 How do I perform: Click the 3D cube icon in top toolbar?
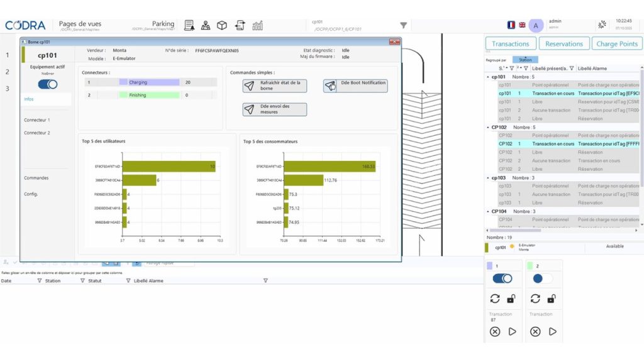[222, 25]
